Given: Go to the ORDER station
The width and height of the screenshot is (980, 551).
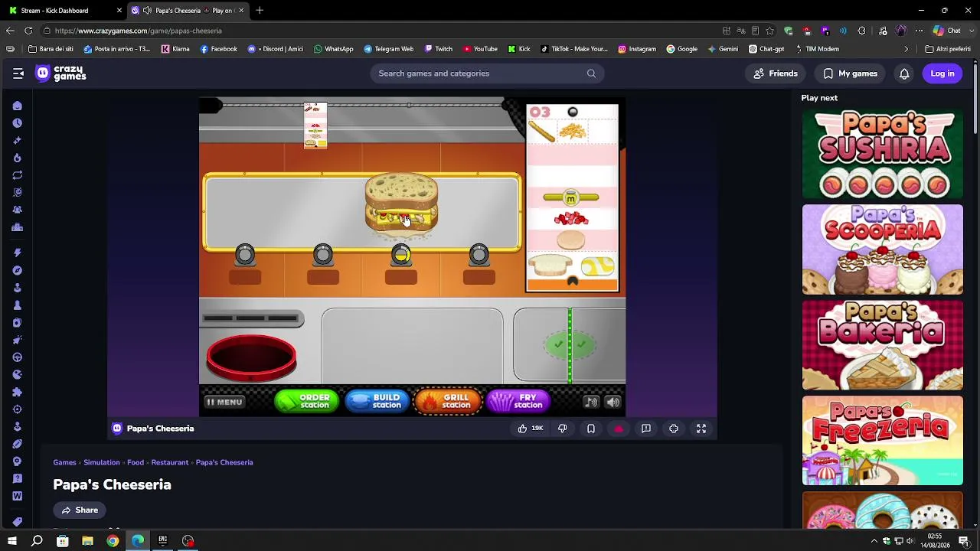Looking at the screenshot, I should [x=306, y=402].
